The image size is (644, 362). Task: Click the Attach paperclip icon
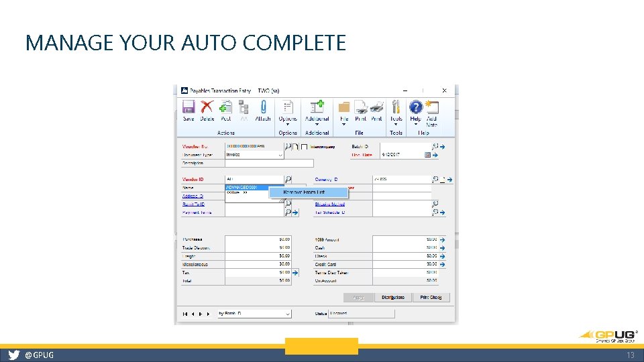tap(263, 107)
